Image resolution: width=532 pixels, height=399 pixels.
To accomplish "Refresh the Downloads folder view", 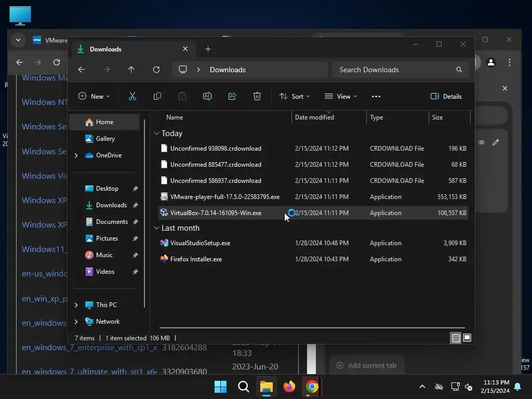I will [x=156, y=70].
